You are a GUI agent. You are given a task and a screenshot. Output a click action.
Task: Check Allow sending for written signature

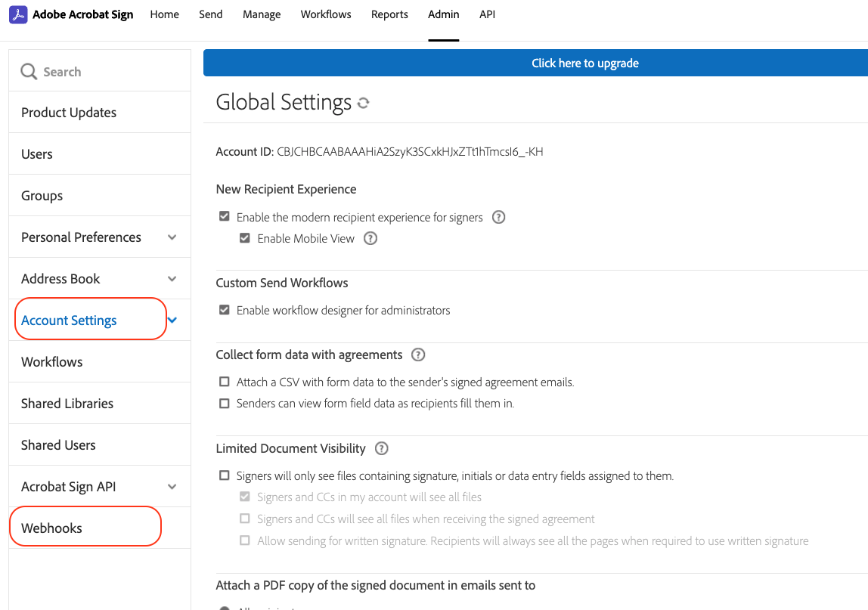click(x=245, y=540)
